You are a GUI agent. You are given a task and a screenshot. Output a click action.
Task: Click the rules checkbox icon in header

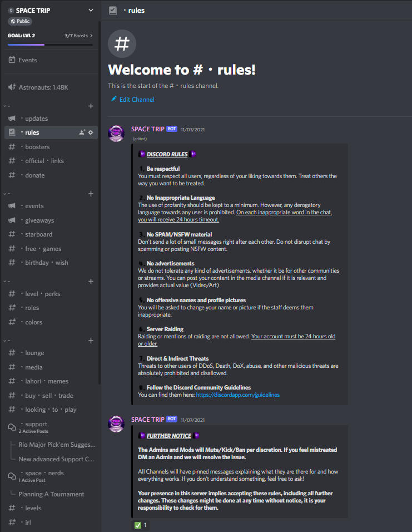113,11
